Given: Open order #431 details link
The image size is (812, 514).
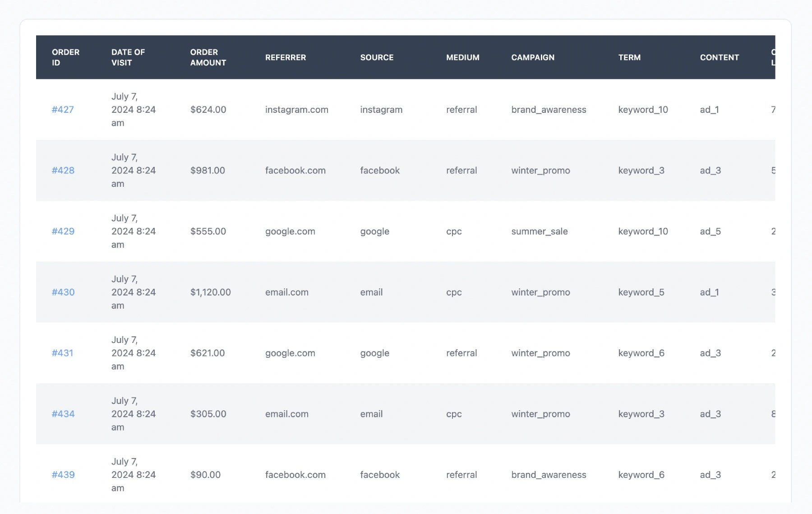Looking at the screenshot, I should point(63,353).
